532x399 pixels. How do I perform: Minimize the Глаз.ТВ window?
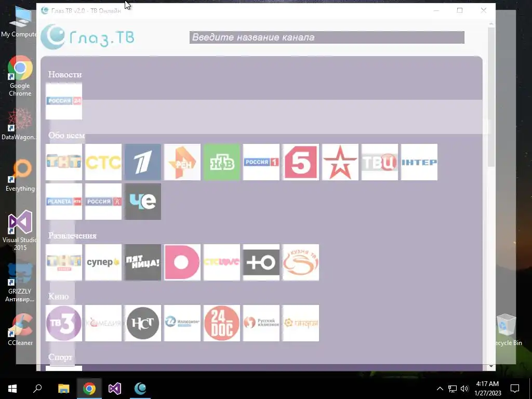(436, 10)
